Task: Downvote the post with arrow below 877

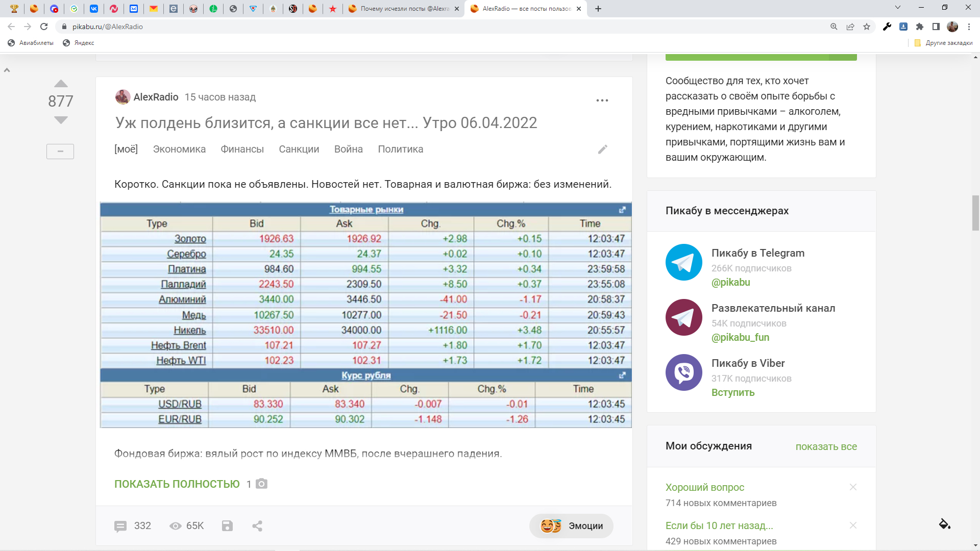Action: pyautogui.click(x=61, y=120)
